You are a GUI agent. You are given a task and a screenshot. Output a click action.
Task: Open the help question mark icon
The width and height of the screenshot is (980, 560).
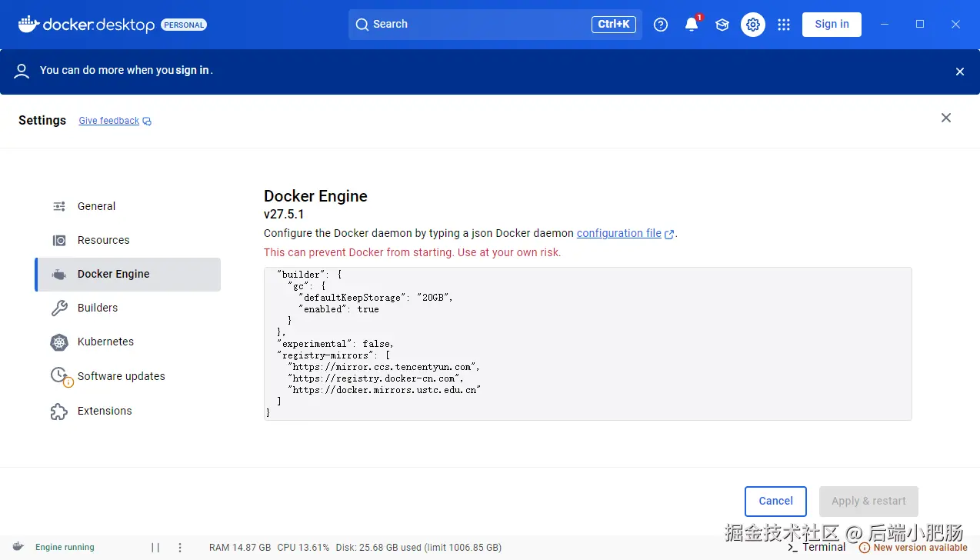[661, 25]
